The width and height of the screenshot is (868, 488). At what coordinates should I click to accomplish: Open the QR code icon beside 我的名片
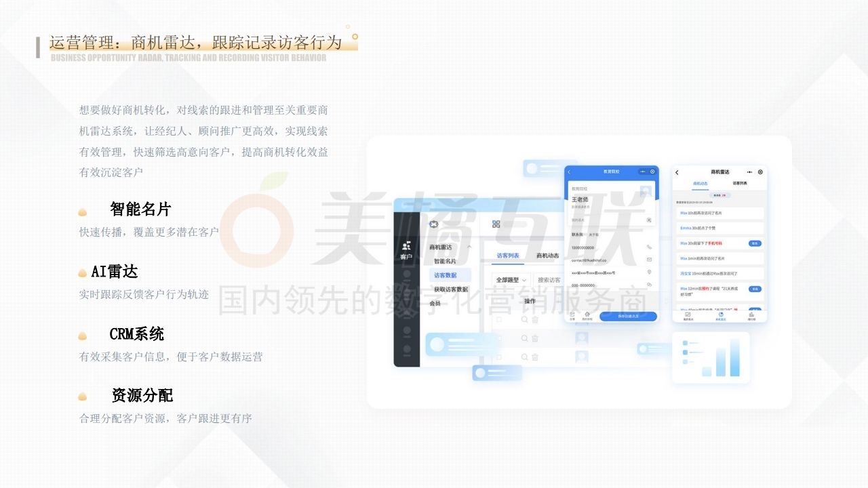pos(649,220)
